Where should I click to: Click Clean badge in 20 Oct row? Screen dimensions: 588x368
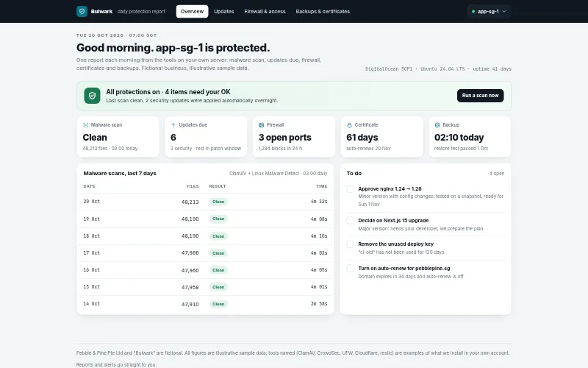(218, 202)
